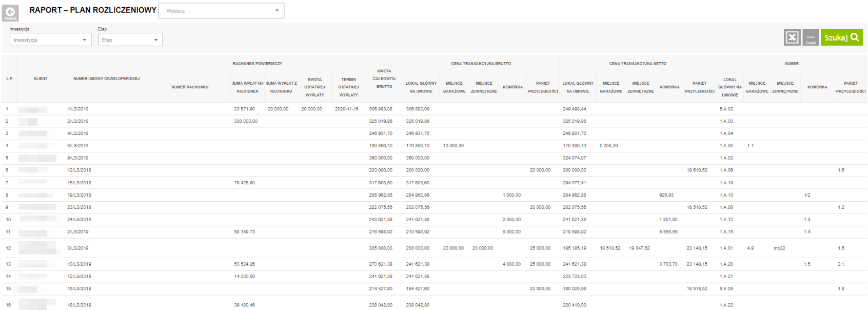
Task: Click the deposit amount 14 000,00
Action: (244, 276)
